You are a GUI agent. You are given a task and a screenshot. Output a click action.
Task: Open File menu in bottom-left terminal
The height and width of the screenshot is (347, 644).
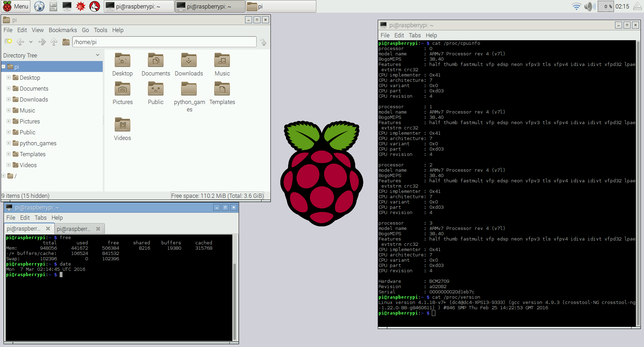coord(11,218)
